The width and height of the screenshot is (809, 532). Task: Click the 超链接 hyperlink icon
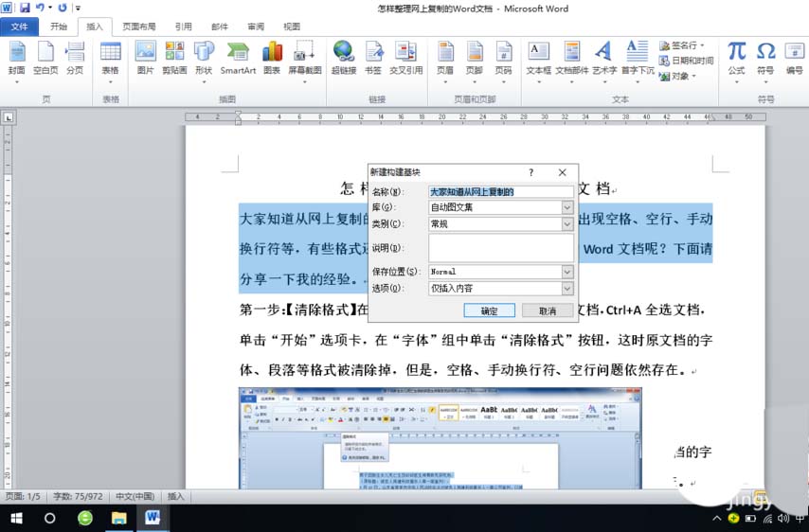point(343,57)
